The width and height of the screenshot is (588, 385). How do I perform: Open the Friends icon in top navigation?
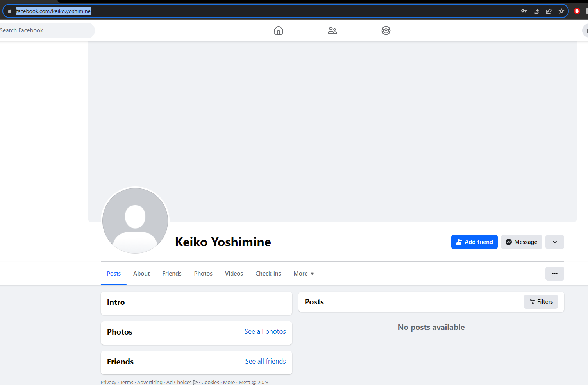click(332, 30)
